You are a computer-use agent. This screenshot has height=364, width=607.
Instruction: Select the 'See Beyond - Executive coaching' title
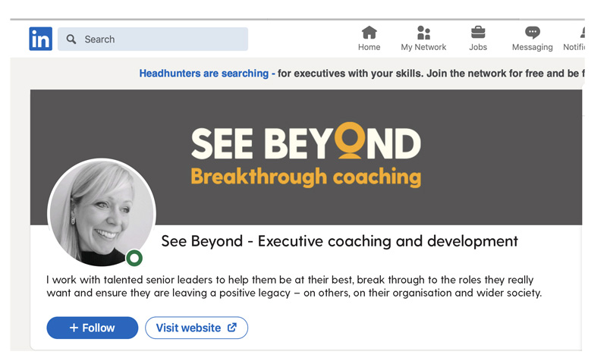pyautogui.click(x=339, y=241)
